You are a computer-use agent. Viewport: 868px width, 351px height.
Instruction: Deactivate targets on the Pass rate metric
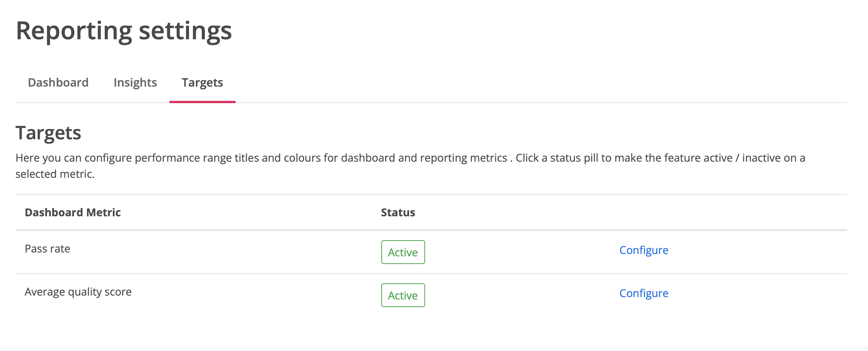(403, 252)
